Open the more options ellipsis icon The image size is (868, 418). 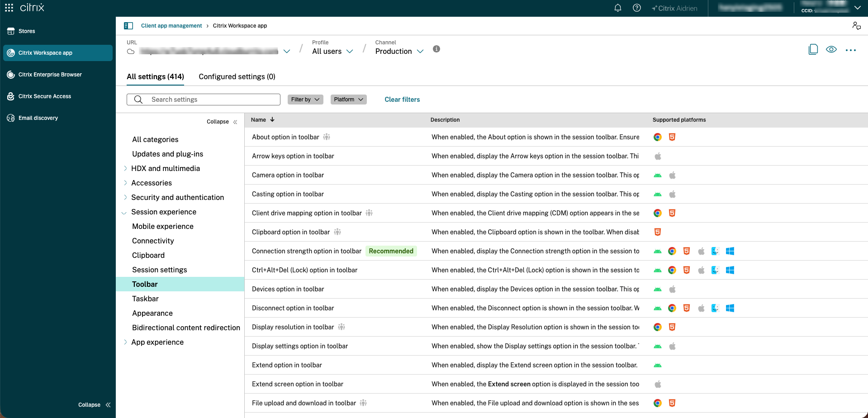pyautogui.click(x=851, y=50)
